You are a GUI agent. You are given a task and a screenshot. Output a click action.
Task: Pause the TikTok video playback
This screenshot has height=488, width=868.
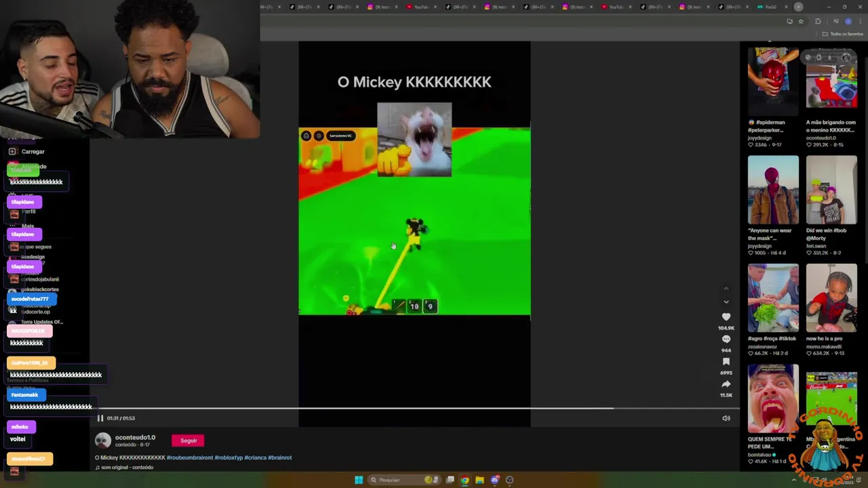pyautogui.click(x=100, y=418)
